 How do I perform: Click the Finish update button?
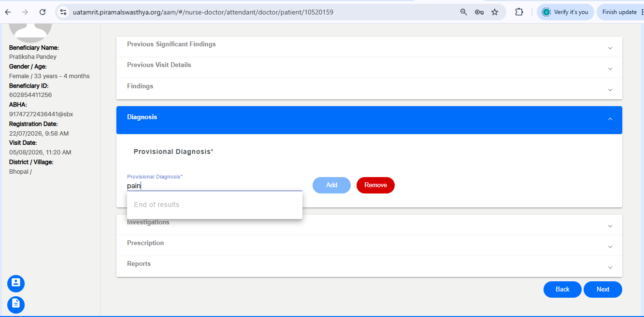click(x=620, y=12)
